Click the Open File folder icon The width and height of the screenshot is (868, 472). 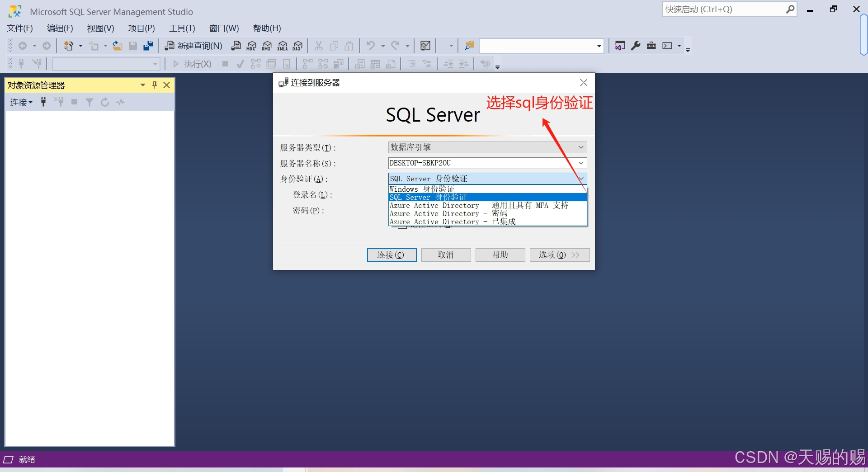click(118, 46)
